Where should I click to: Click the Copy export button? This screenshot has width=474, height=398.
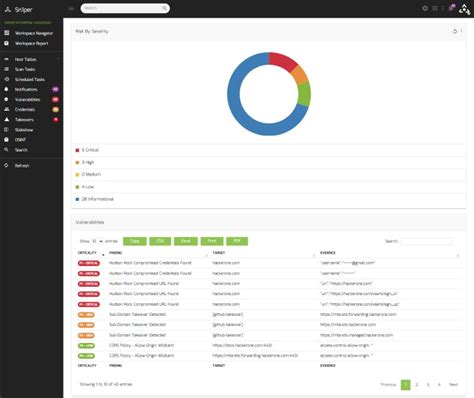(x=135, y=241)
